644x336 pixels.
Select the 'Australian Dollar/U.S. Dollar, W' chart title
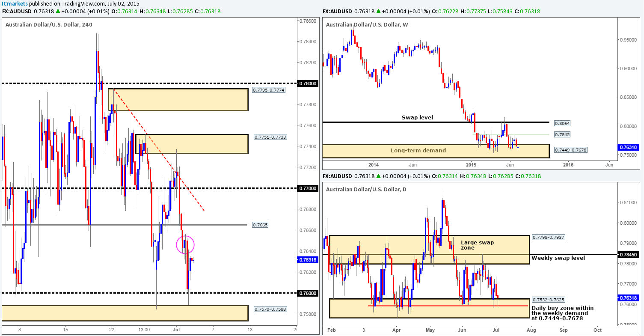pyautogui.click(x=367, y=24)
